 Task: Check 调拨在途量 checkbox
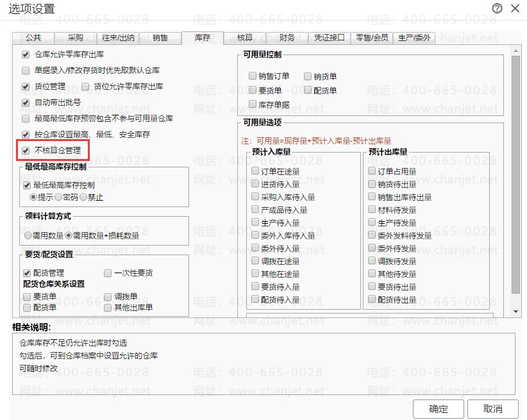[x=255, y=260]
